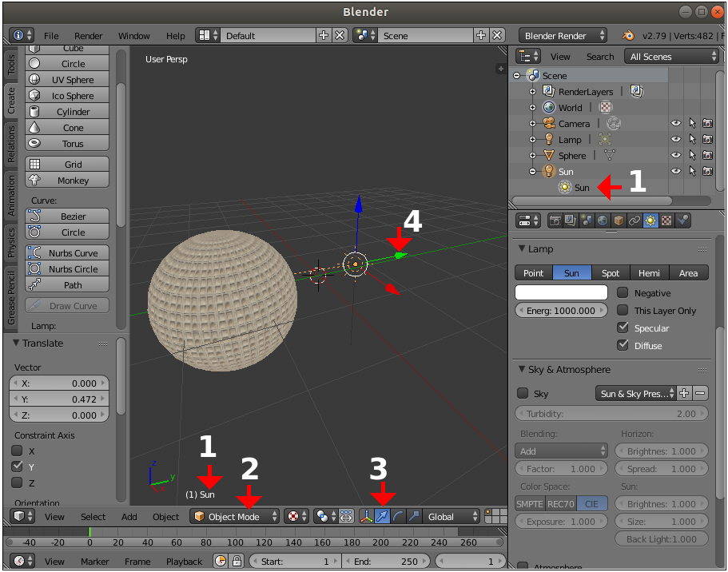
Task: Switch lamp type to Spot
Action: click(611, 273)
